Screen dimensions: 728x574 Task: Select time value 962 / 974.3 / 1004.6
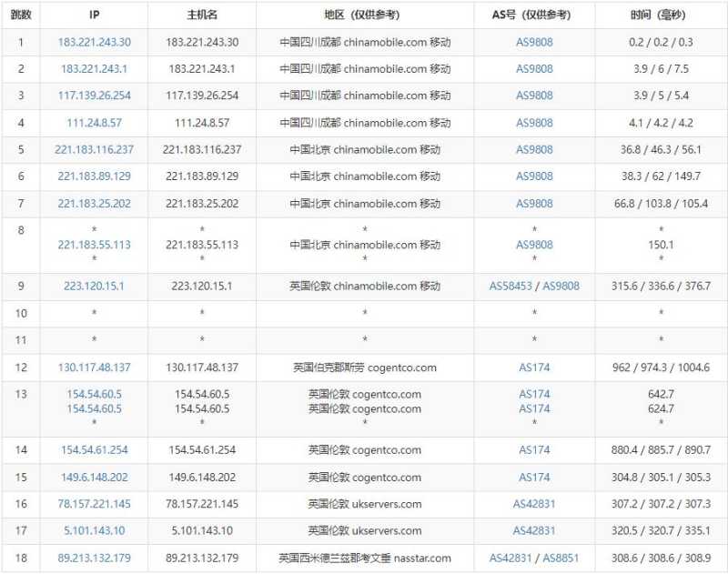point(661,368)
